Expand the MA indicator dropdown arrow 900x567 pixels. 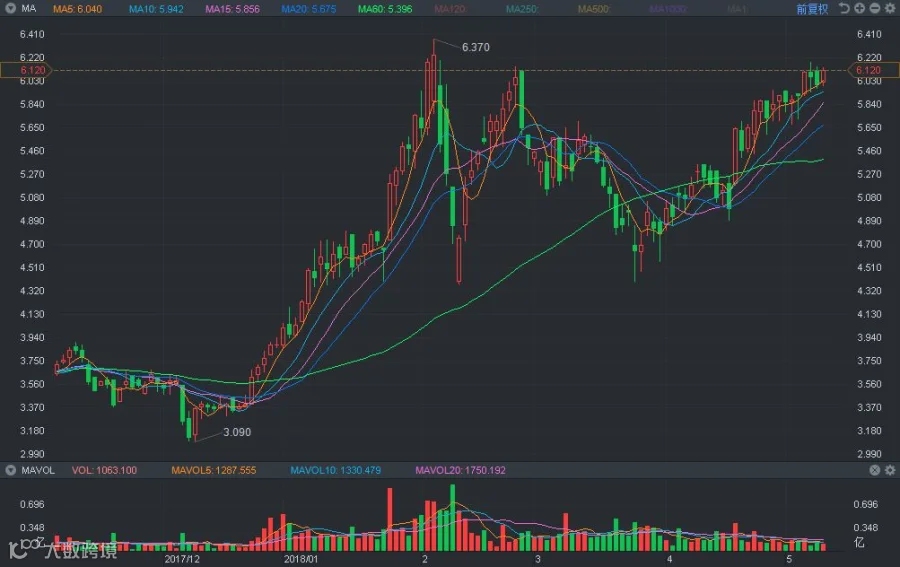pos(10,9)
